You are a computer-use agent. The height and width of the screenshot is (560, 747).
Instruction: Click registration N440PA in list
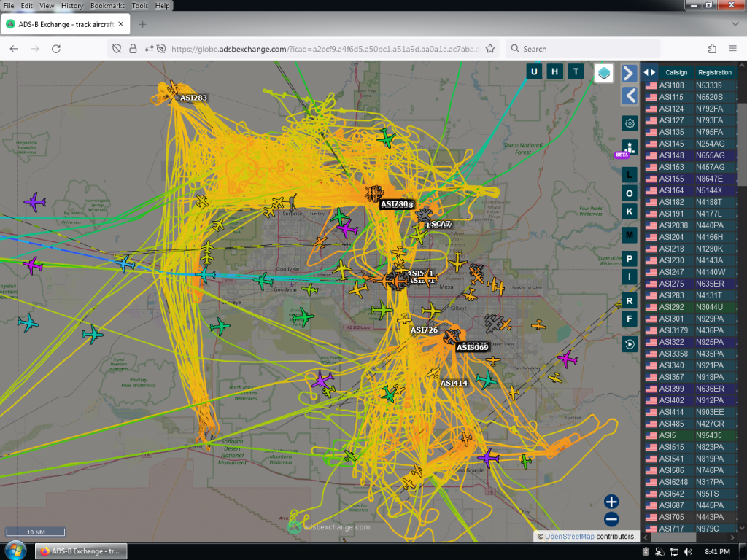[x=709, y=225]
